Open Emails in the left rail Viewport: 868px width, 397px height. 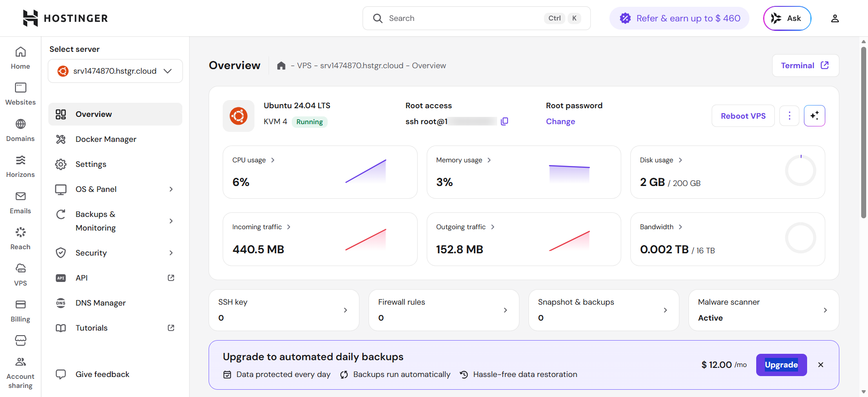(20, 203)
